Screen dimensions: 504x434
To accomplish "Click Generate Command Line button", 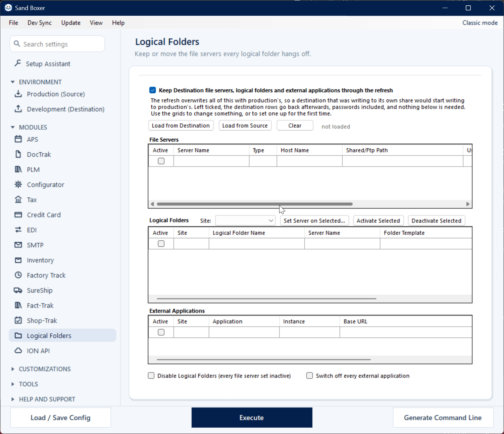I will point(443,418).
